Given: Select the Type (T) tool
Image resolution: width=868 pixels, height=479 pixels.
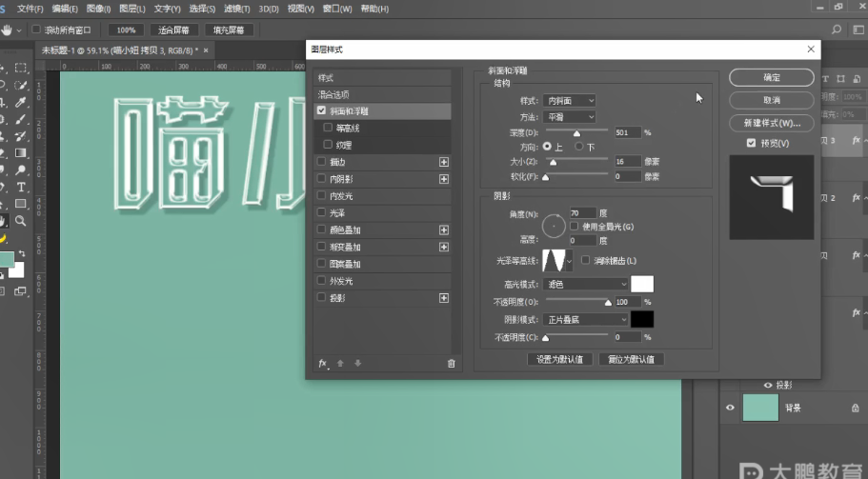Looking at the screenshot, I should coord(21,188).
